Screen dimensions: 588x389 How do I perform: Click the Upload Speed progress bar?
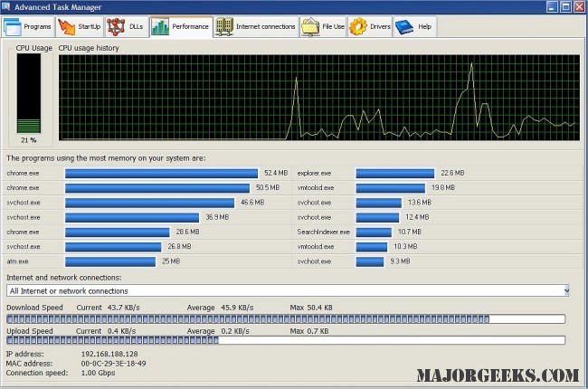tap(286, 340)
